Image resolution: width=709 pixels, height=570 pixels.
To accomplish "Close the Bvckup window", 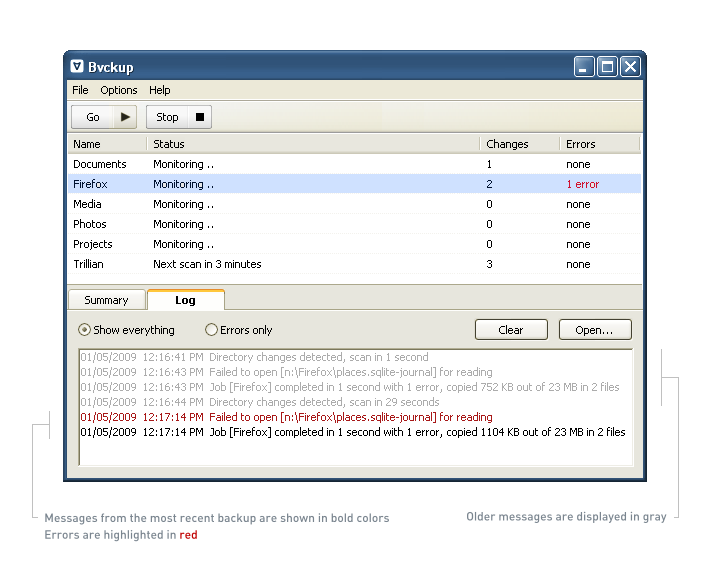I will (x=629, y=67).
